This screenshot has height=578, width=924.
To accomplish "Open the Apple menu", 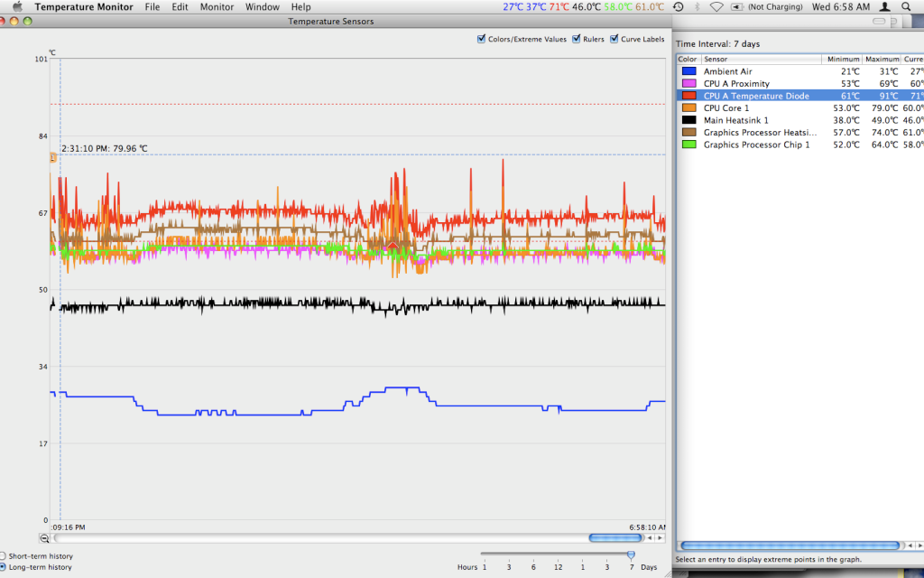I will tap(16, 6).
